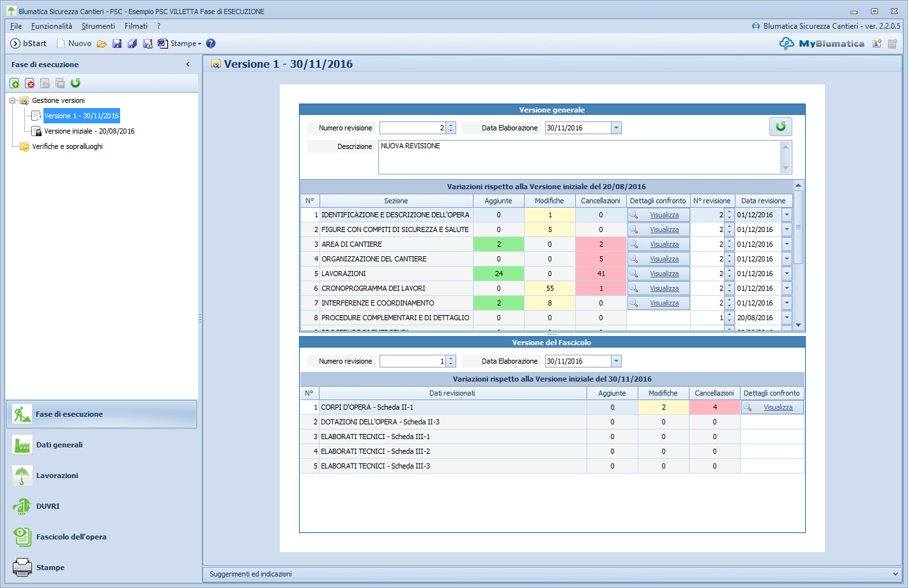Select Versione iniziale - 20/08/2016 in tree
This screenshot has width=908, height=588.
click(x=89, y=131)
